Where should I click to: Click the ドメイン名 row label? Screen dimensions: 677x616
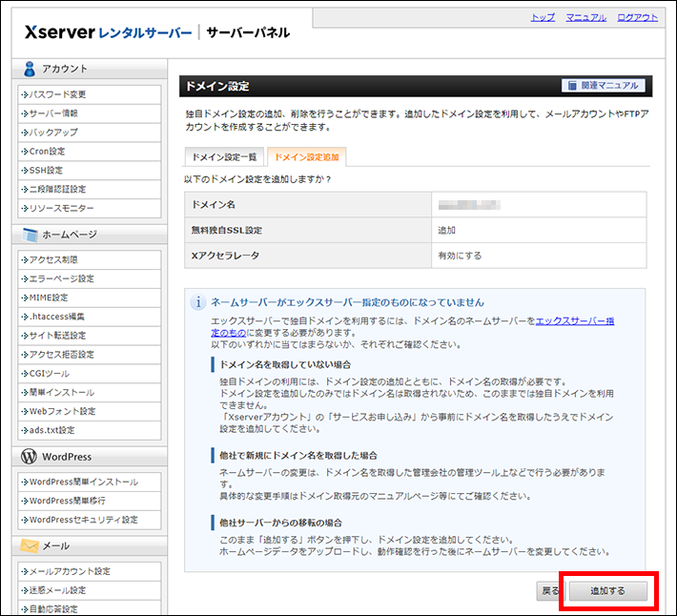point(214,205)
